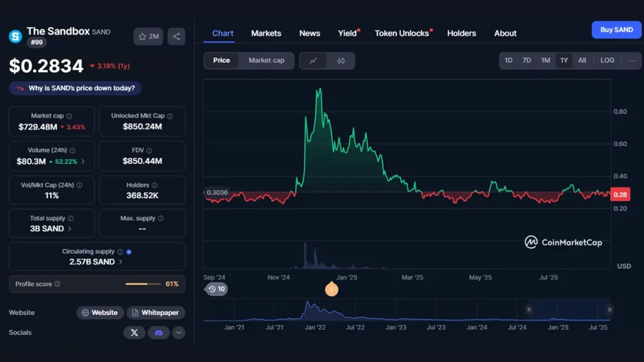Click the left handle of range selector
This screenshot has width=644, height=362.
529,309
